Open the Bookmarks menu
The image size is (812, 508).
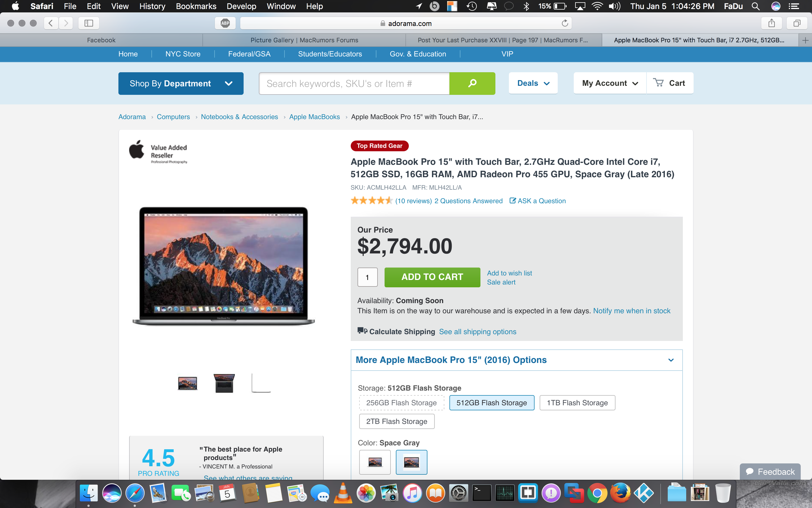pos(196,6)
